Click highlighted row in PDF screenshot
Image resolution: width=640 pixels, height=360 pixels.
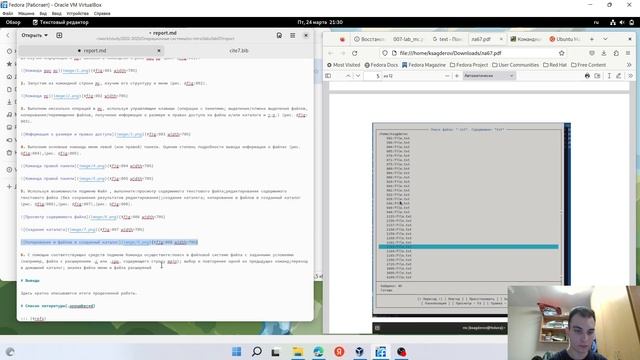tap(468, 247)
